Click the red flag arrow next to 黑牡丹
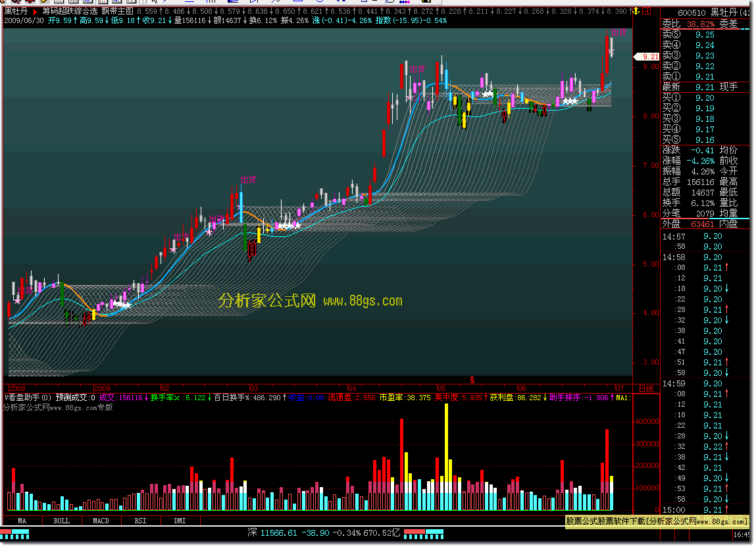Image resolution: width=756 pixels, height=547 pixels. [x=35, y=12]
